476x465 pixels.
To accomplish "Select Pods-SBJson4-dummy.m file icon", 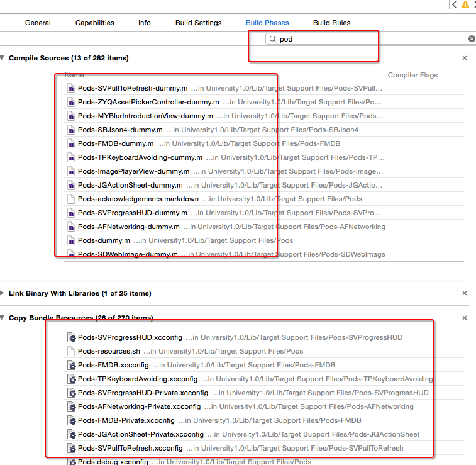I will (70, 130).
